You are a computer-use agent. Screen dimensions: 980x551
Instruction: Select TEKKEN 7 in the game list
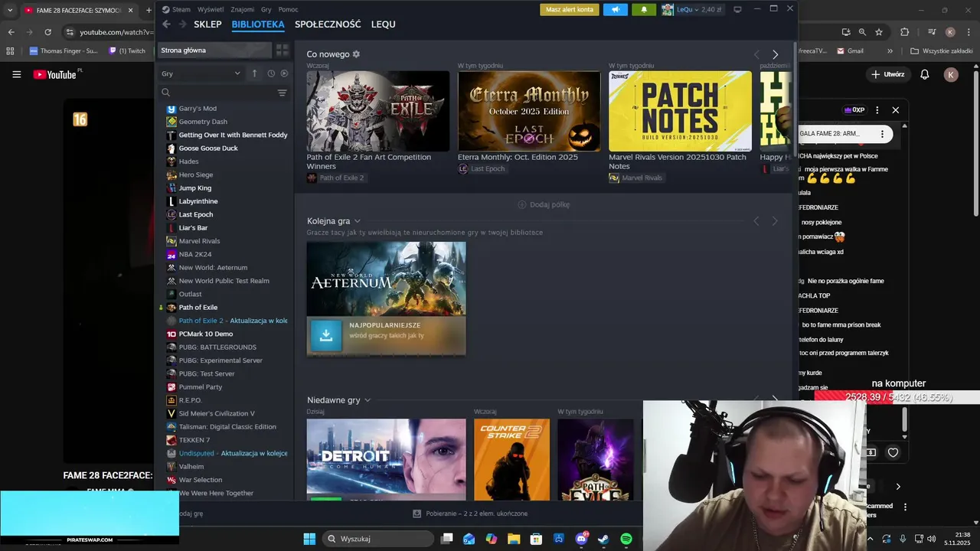click(x=194, y=440)
